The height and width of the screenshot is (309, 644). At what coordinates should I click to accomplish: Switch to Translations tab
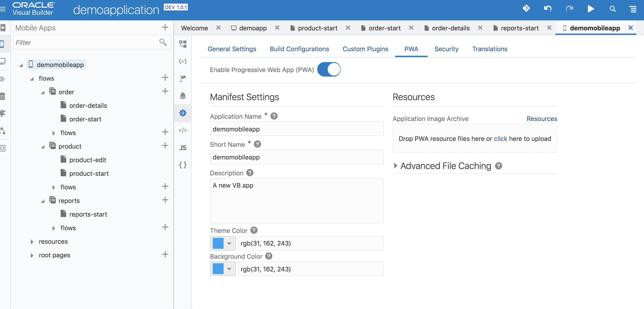(x=489, y=49)
